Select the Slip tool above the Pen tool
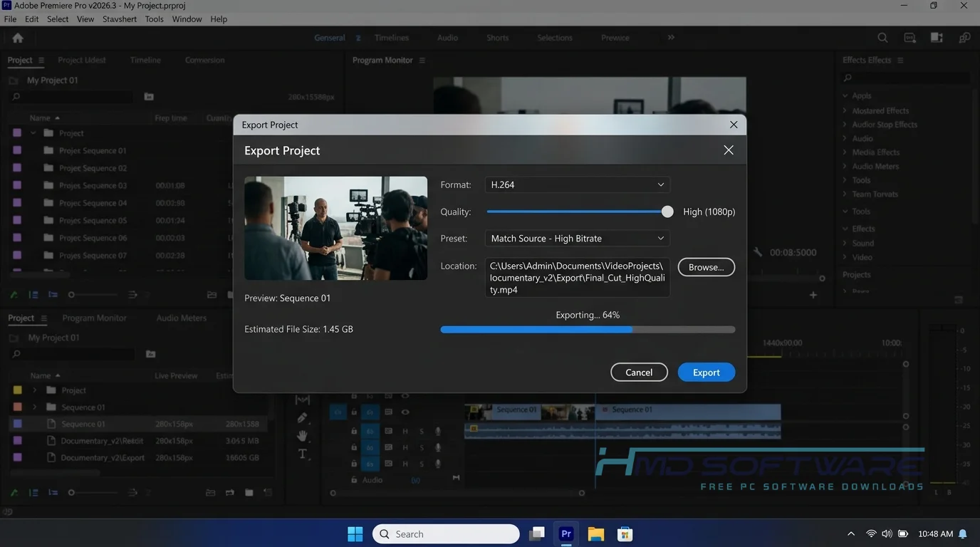Viewport: 980px width, 547px height. [303, 400]
